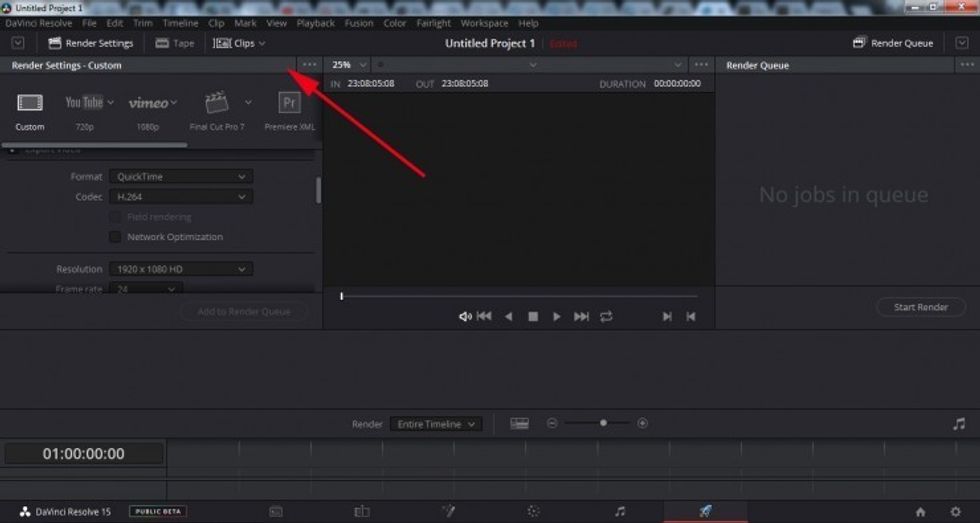Screen dimensions: 980x523
Task: Toggle the Clips view button
Action: pos(239,43)
